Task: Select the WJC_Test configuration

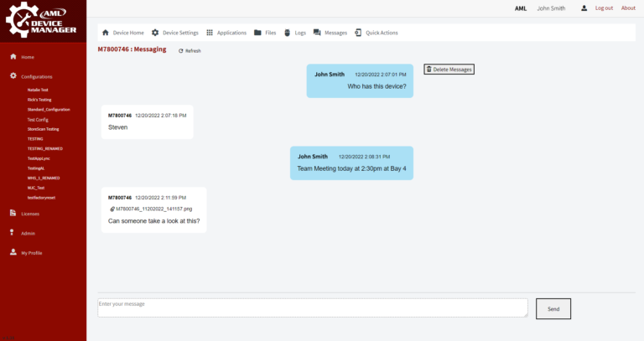Action: [36, 188]
